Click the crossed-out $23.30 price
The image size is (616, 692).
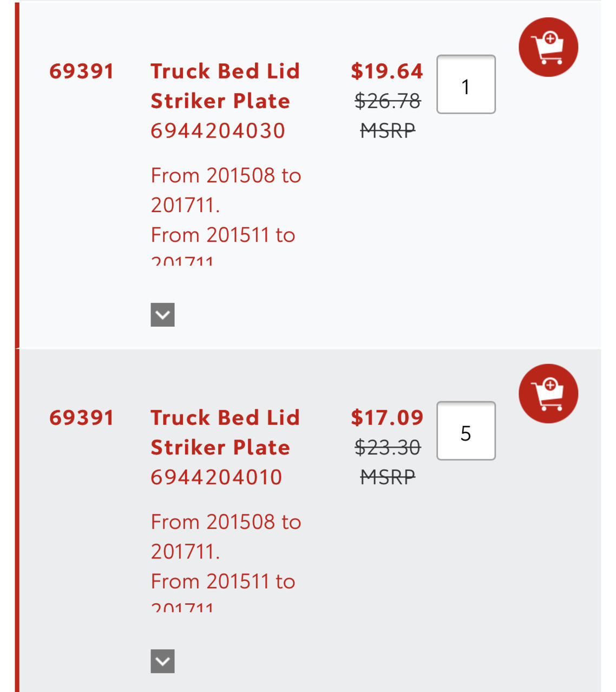388,447
